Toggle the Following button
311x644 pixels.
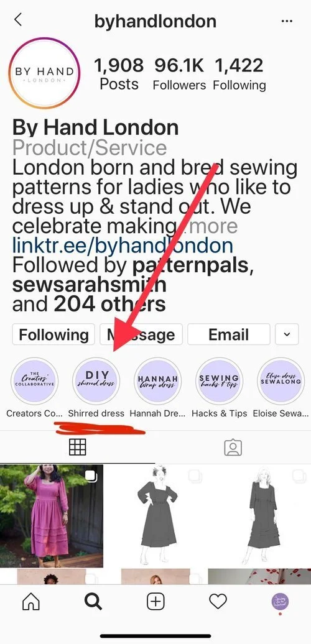(x=54, y=334)
